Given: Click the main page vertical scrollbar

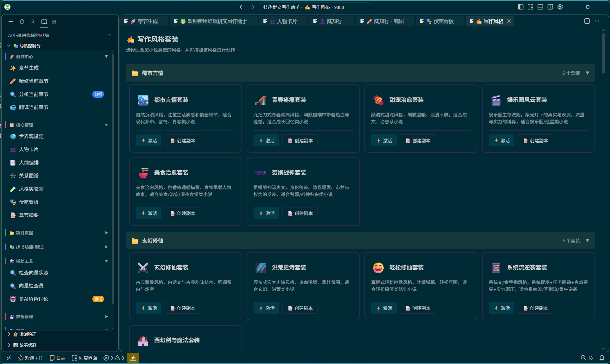Looking at the screenshot, I should [603, 53].
